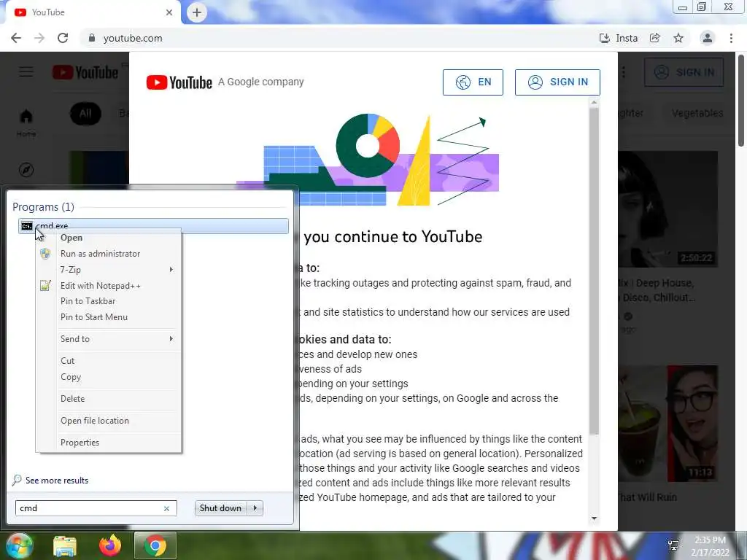Select the All filter chip
Viewport: 747px width, 560px height.
(85, 113)
